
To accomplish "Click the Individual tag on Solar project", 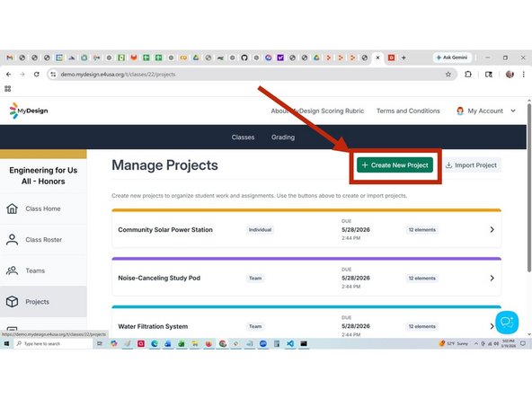I will coord(260,230).
